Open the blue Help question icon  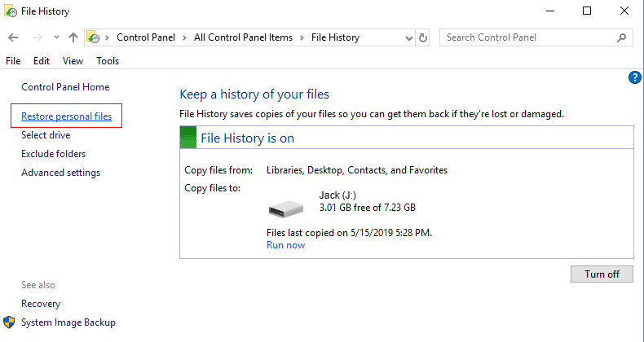(x=635, y=77)
